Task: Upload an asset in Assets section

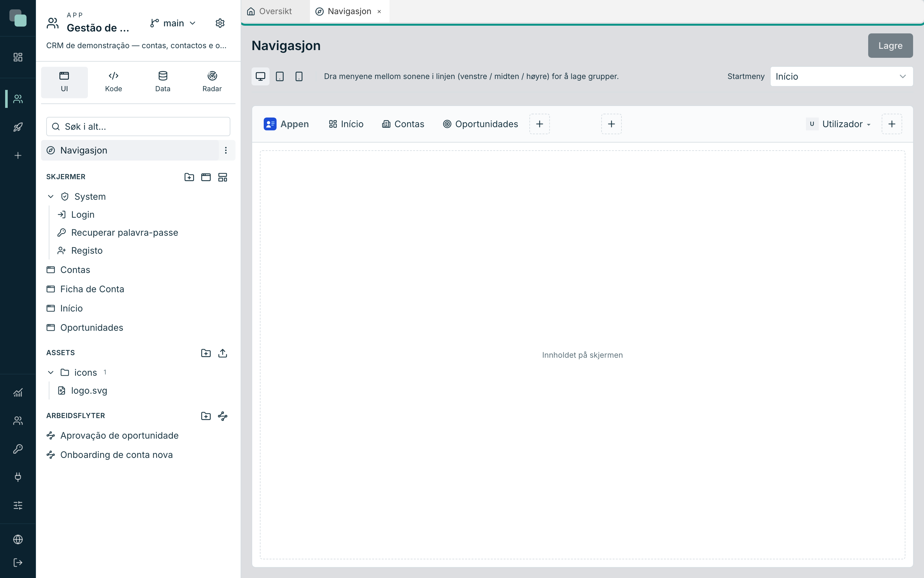Action: pyautogui.click(x=223, y=353)
